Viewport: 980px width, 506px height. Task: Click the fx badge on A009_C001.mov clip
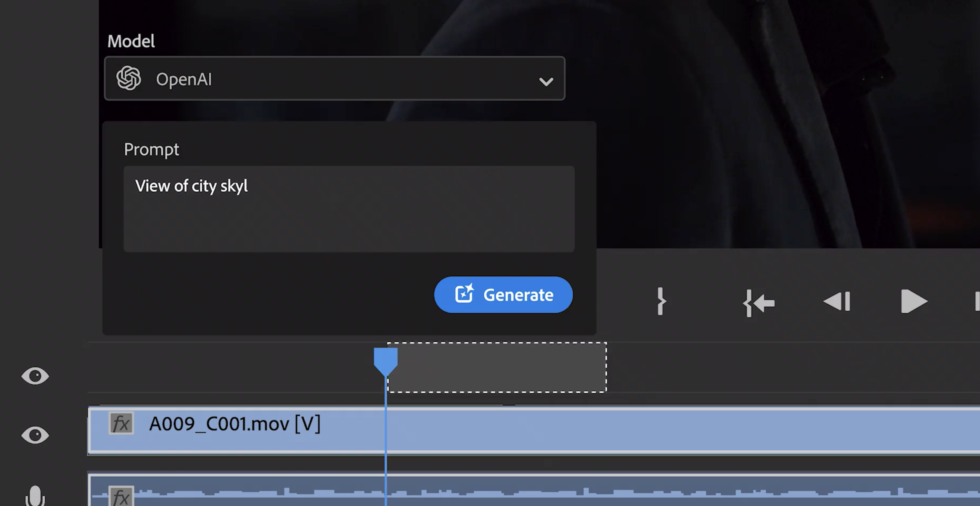[x=121, y=423]
